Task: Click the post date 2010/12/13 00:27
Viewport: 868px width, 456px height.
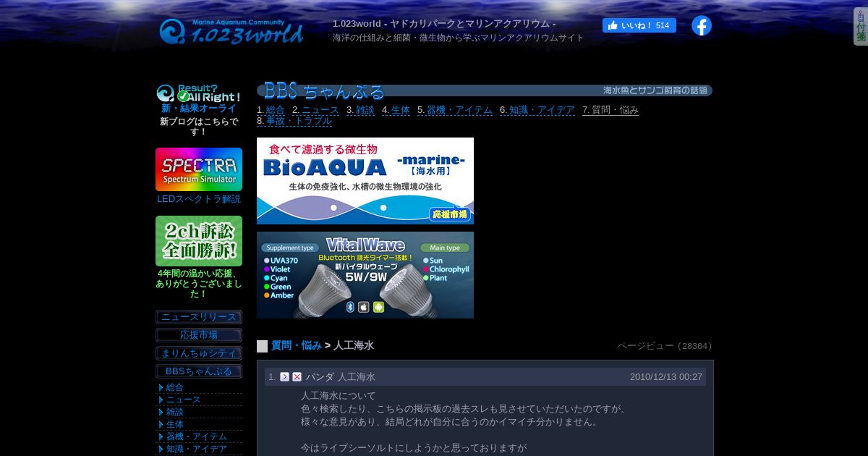Action: pyautogui.click(x=666, y=377)
